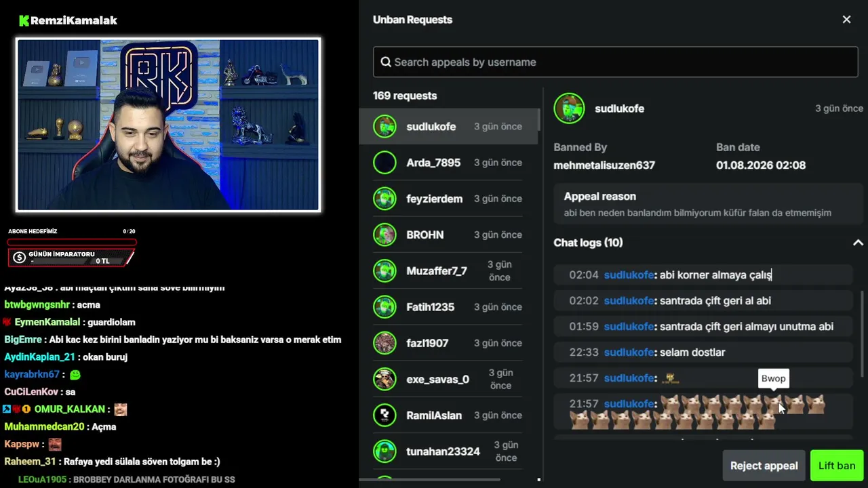The width and height of the screenshot is (868, 488).
Task: Click the Bwop emote tooltip
Action: tap(773, 378)
